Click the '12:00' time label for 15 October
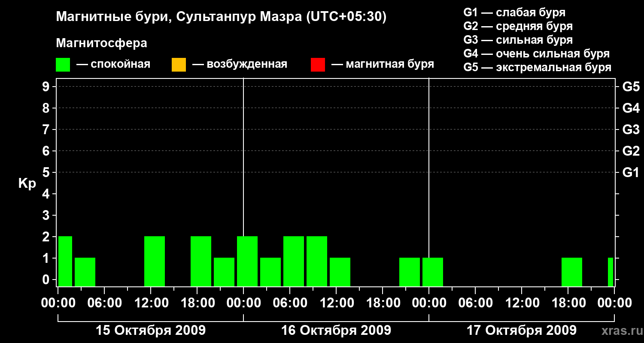Viewport: 644px width, 343px height. 151,303
